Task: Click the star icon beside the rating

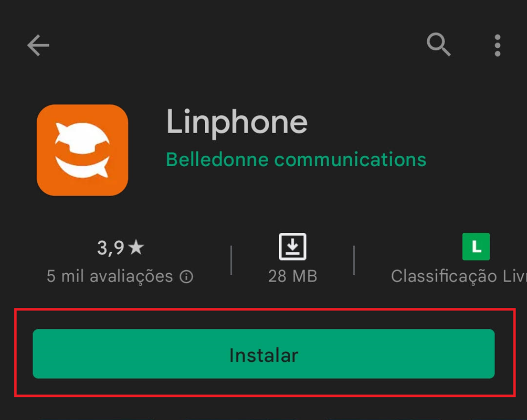Action: pos(136,247)
